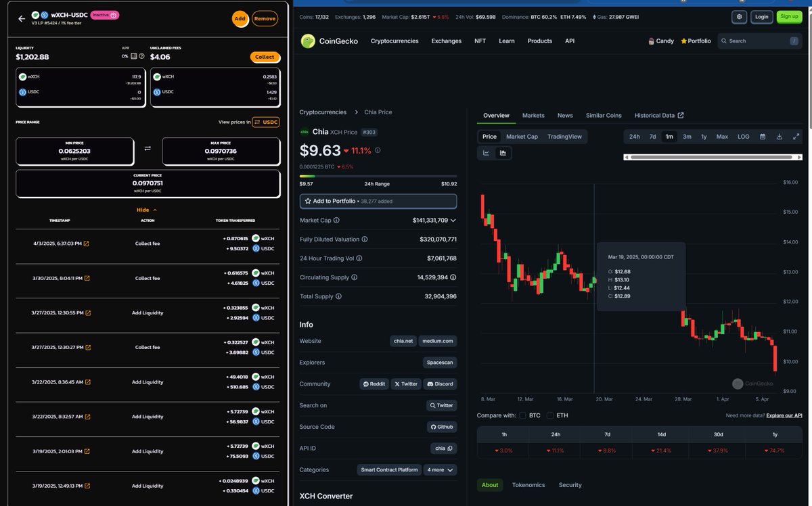Toggle LOG scale on the chart

[x=743, y=136]
